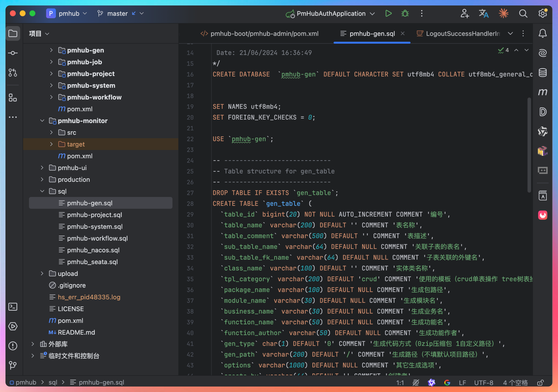Open the Database tool window

542,72
